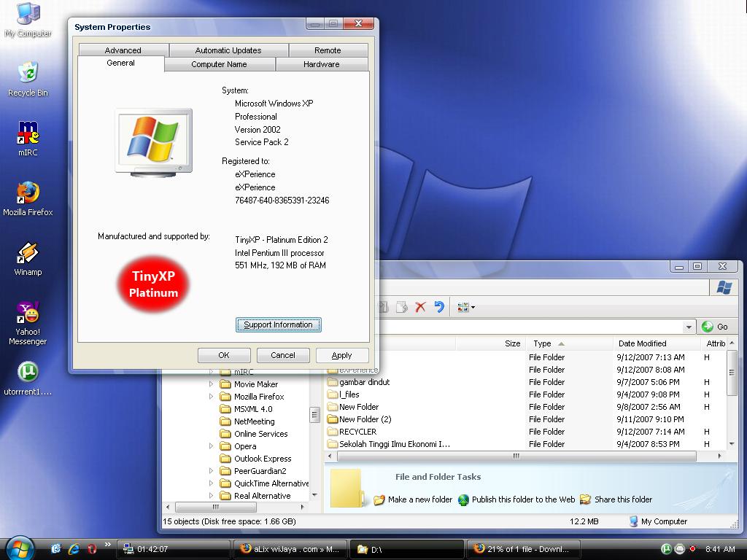Viewport: 747px width, 560px height.
Task: Click the Undo arrow icon in the toolbar
Action: [x=438, y=307]
